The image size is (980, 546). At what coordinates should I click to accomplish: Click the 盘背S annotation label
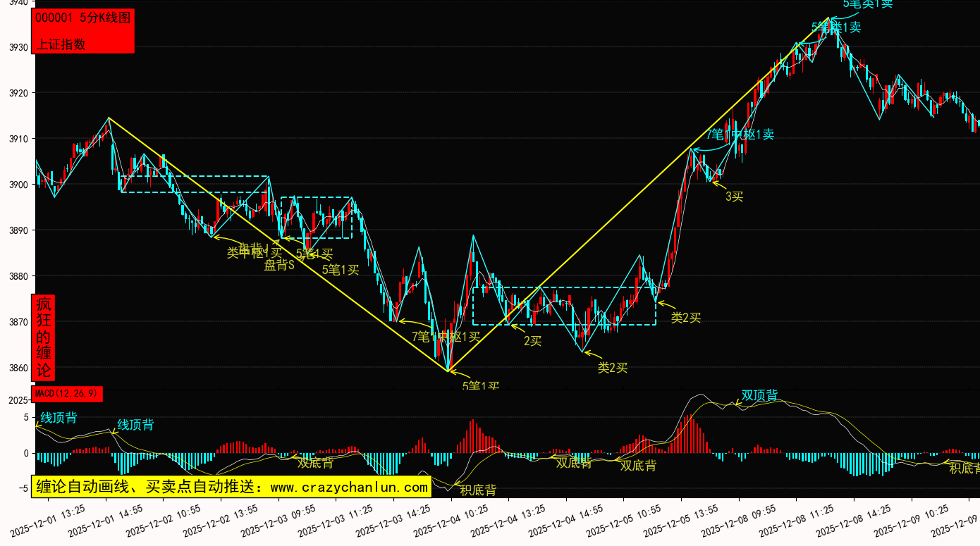click(x=279, y=266)
